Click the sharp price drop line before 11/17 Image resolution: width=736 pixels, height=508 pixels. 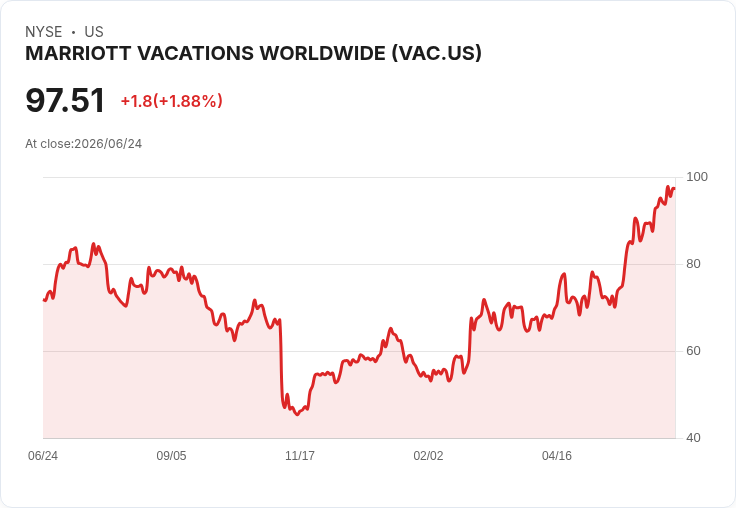tap(281, 362)
